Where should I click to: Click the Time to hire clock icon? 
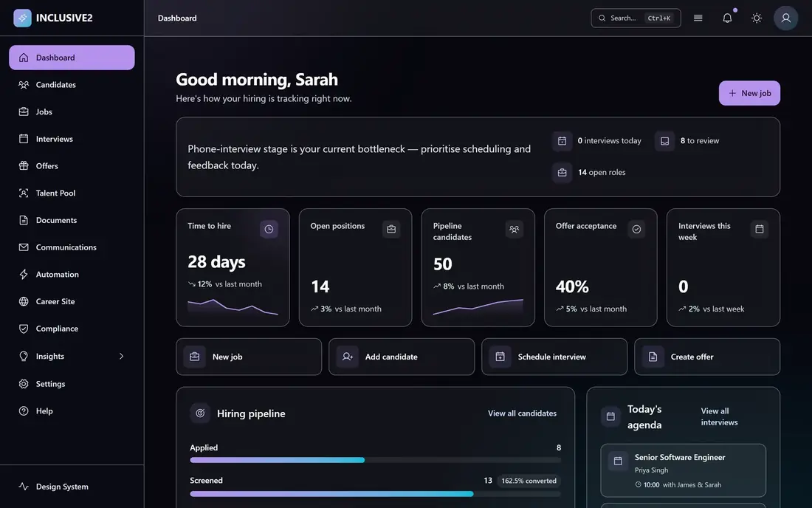[269, 229]
